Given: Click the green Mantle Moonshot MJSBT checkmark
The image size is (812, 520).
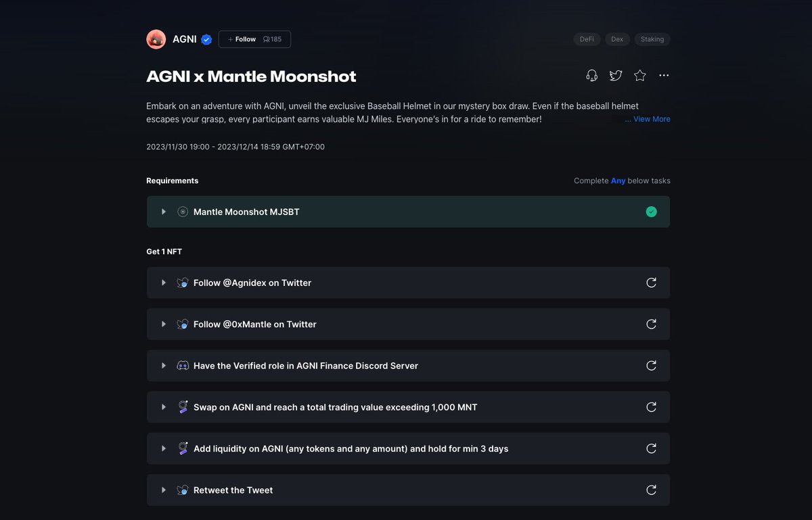Looking at the screenshot, I should point(651,212).
